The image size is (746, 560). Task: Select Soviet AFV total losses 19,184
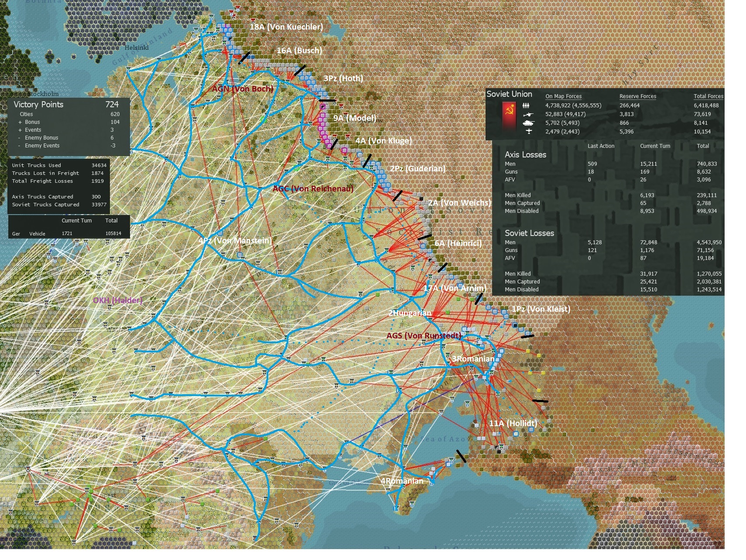click(x=705, y=258)
